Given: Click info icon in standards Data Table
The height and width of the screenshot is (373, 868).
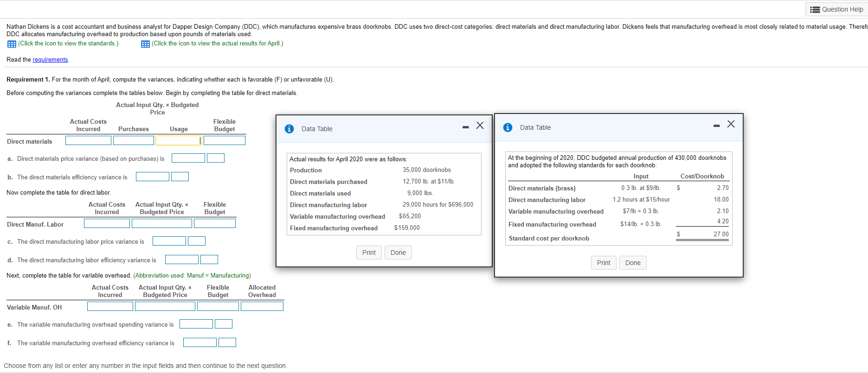Looking at the screenshot, I should click(x=508, y=127).
